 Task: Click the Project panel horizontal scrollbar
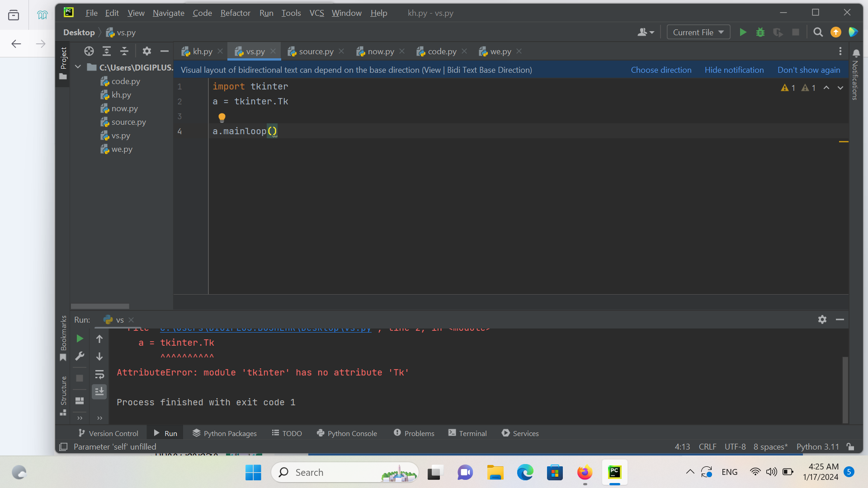point(100,306)
